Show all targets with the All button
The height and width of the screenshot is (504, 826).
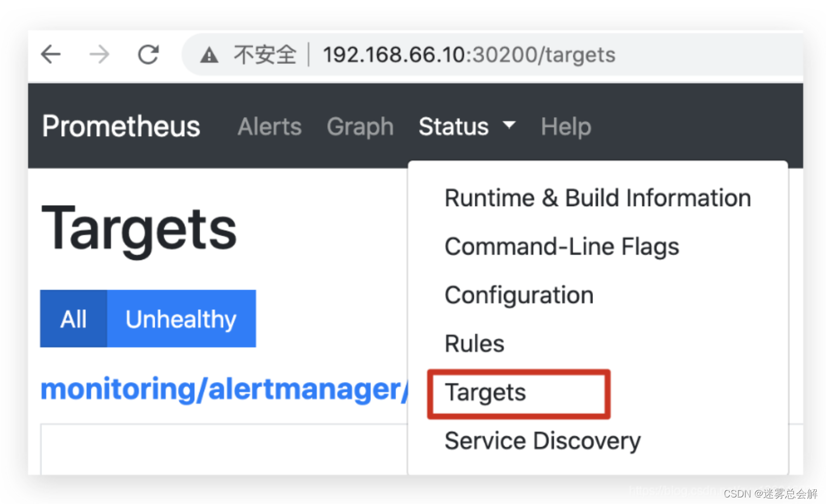[73, 319]
